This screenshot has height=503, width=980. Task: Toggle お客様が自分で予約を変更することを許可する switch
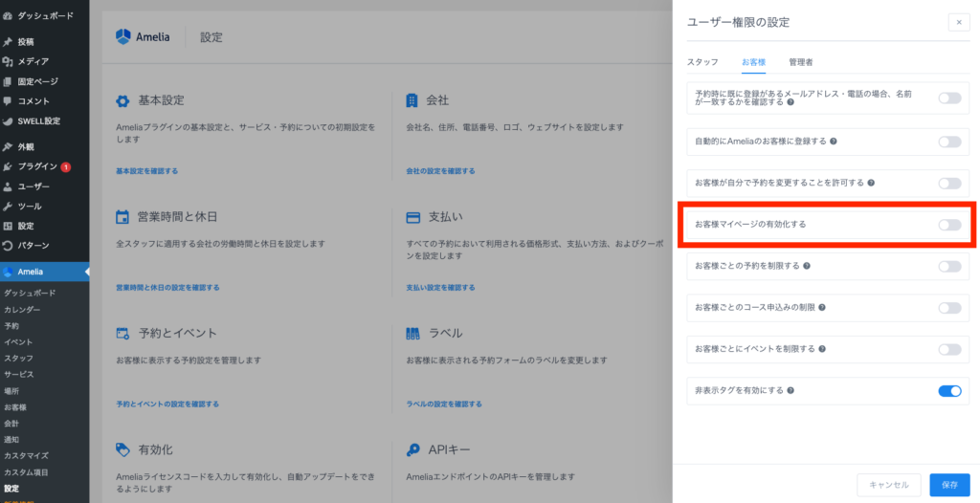point(948,183)
